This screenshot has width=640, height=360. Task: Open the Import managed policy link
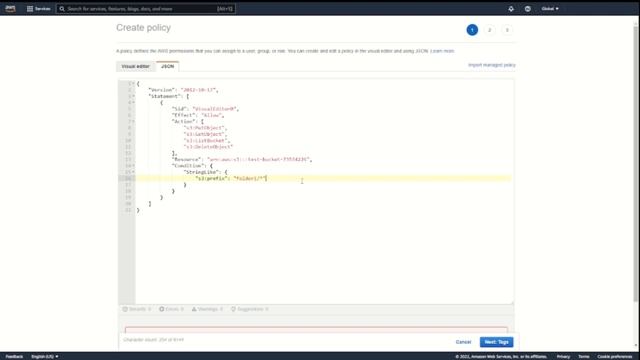[x=491, y=65]
